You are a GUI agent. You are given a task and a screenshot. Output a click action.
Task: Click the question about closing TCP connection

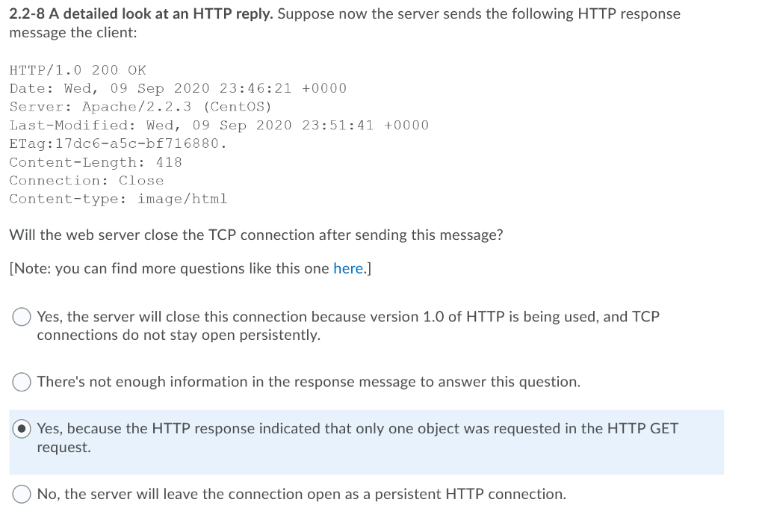coord(254,235)
